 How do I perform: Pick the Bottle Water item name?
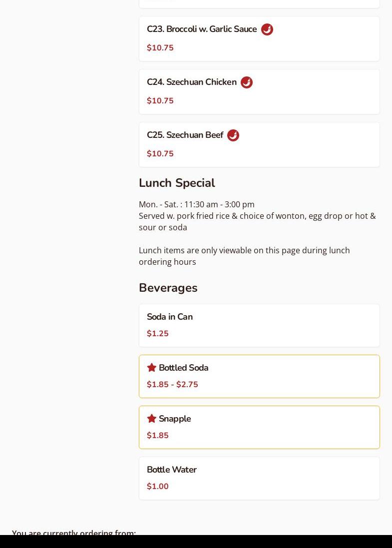point(172,470)
